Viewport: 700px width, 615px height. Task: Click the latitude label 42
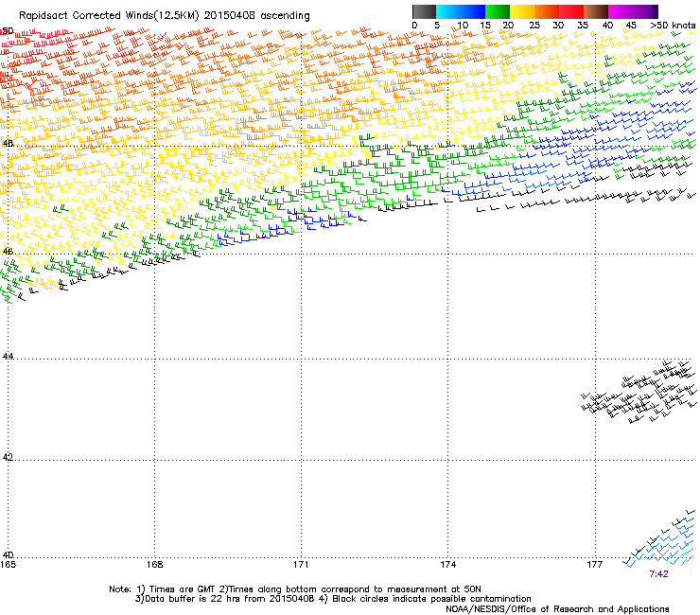click(x=8, y=457)
